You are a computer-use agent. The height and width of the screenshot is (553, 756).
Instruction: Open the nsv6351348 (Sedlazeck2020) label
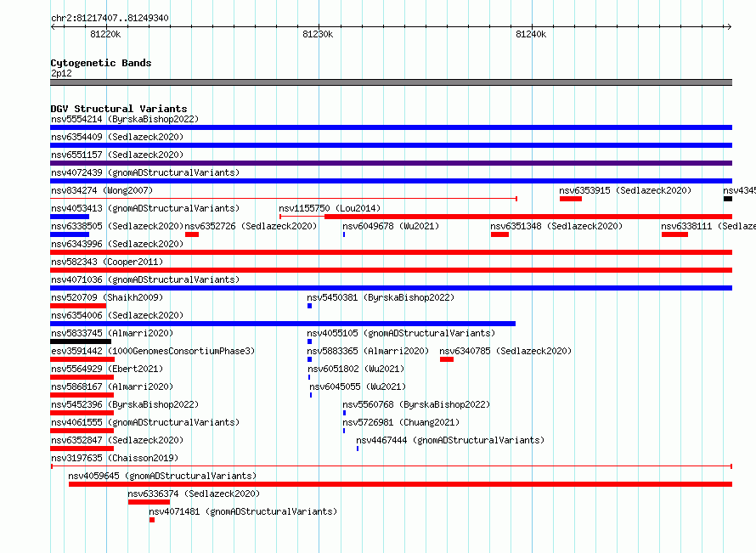(x=556, y=226)
